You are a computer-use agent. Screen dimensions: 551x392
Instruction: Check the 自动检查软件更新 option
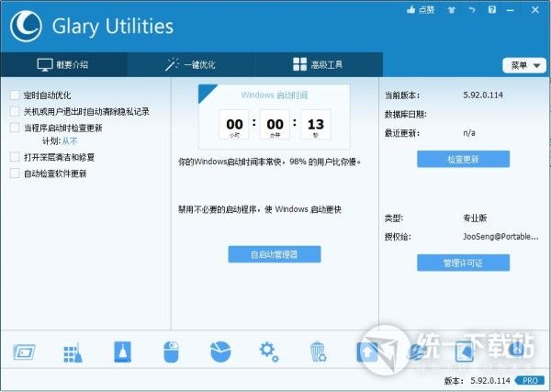[15, 174]
